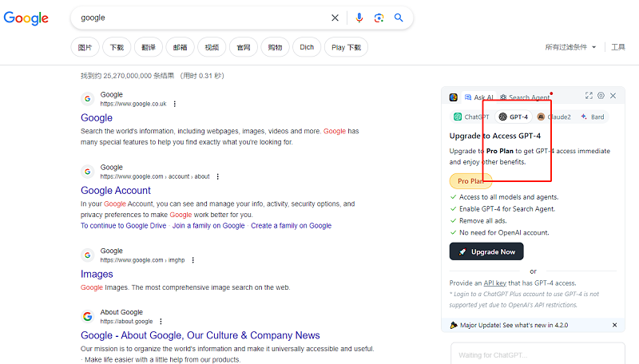Screen dimensions: 639x364
Task: Select the Claude2 model
Action: pos(554,117)
